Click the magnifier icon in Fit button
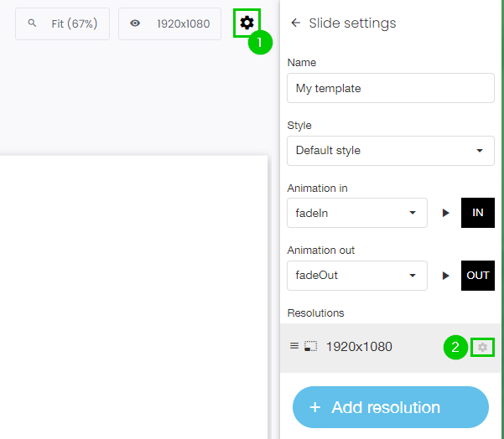504x439 pixels. click(x=33, y=23)
